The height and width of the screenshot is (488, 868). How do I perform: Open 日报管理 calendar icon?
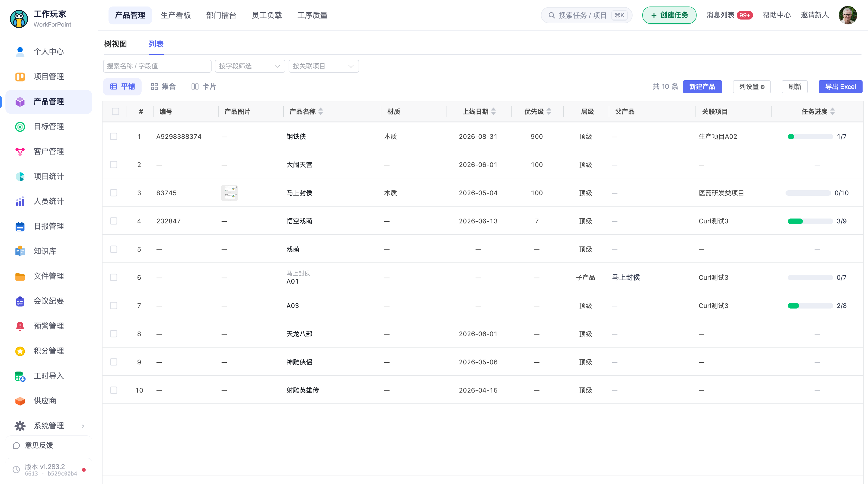(20, 226)
